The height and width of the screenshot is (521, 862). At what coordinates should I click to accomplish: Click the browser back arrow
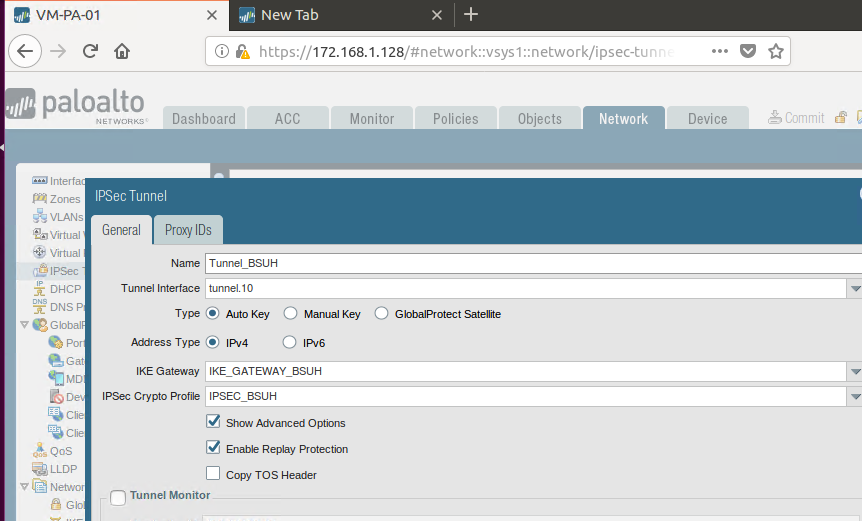pyautogui.click(x=24, y=51)
